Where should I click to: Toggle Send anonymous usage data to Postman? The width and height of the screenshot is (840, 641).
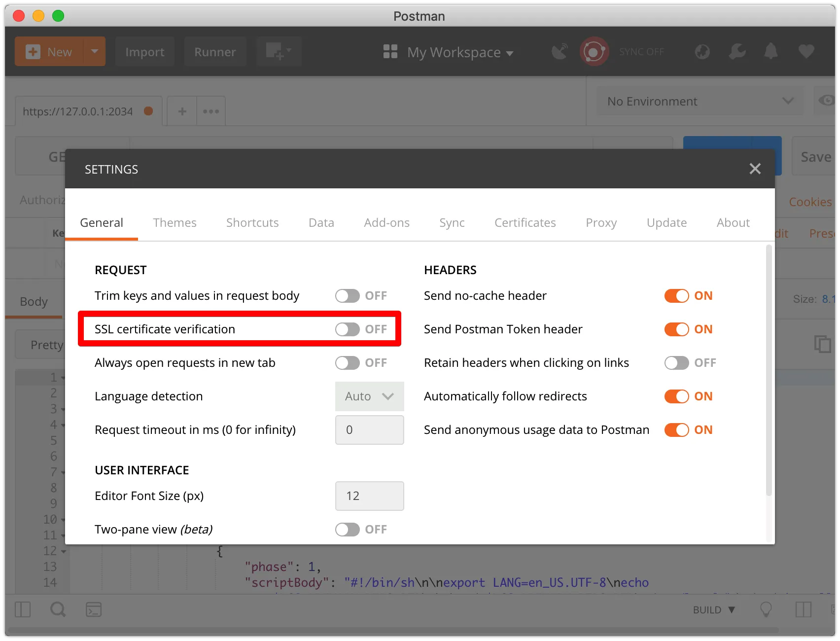[677, 430]
